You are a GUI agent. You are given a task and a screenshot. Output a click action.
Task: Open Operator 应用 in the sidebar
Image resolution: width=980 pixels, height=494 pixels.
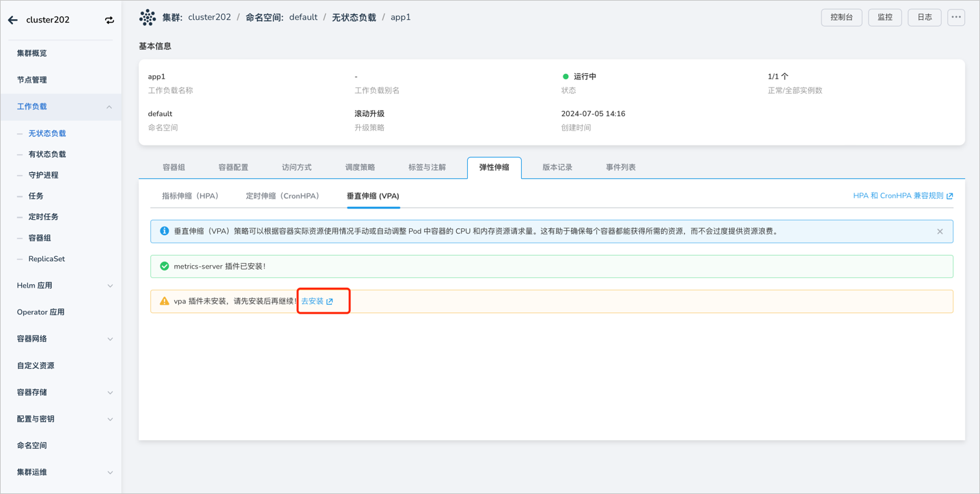point(41,312)
